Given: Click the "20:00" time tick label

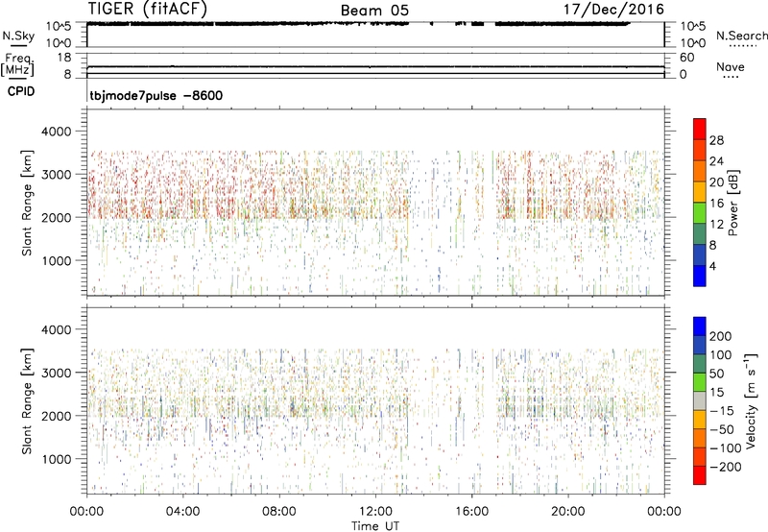Looking at the screenshot, I should (568, 512).
